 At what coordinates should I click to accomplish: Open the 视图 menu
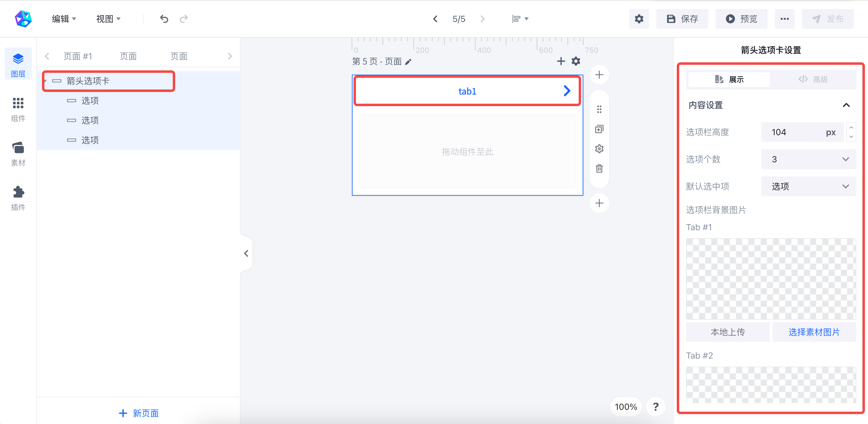108,19
